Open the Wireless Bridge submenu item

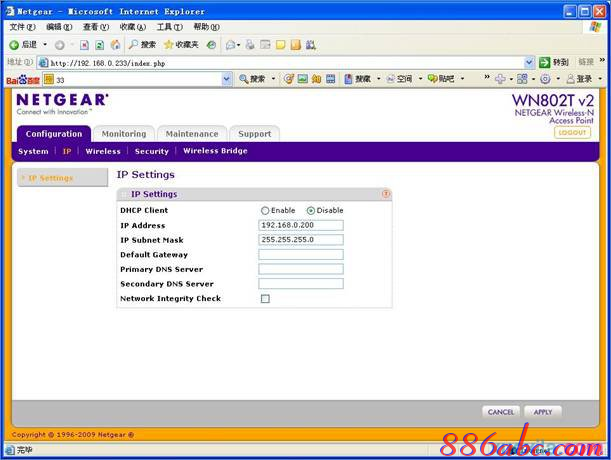215,152
